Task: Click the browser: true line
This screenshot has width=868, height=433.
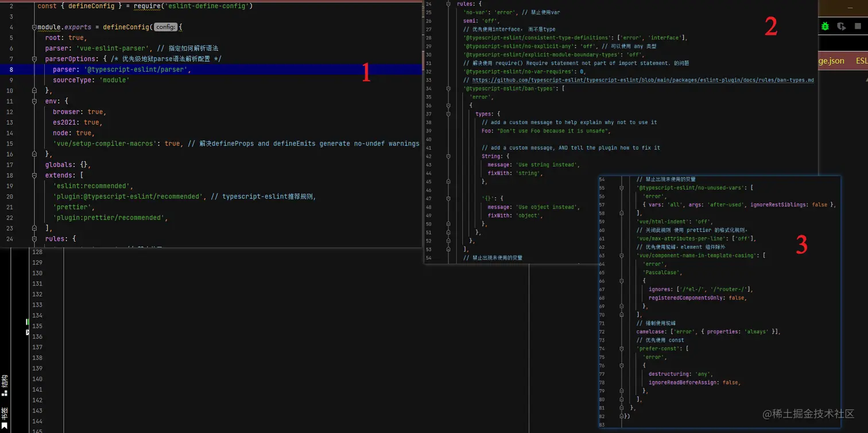Action: (x=80, y=112)
